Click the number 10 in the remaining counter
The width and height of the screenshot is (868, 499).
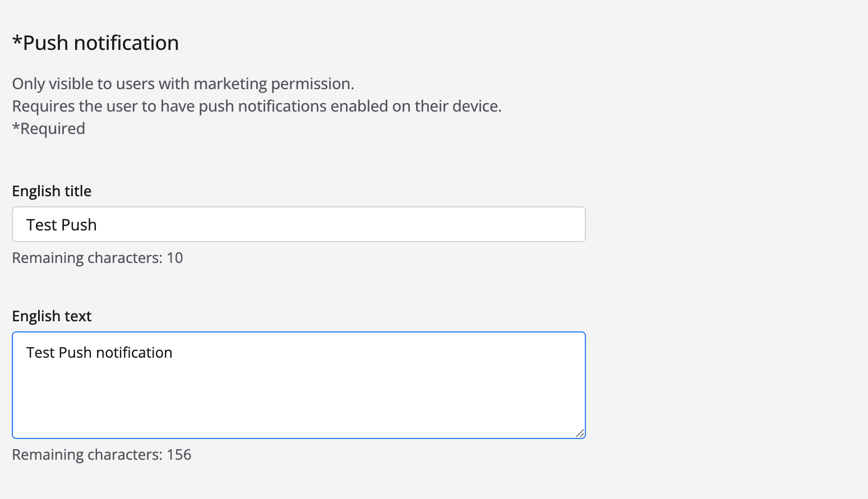pos(175,258)
